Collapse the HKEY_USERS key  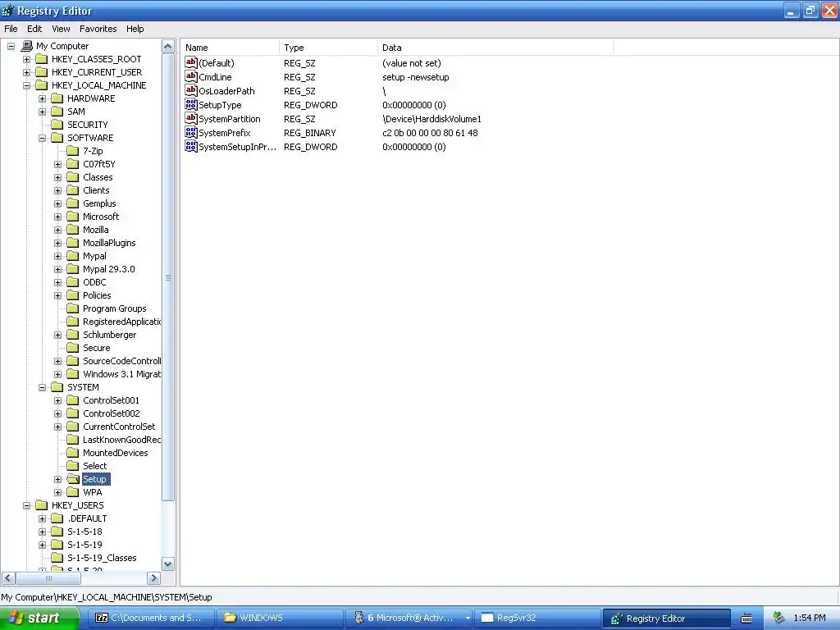click(27, 505)
